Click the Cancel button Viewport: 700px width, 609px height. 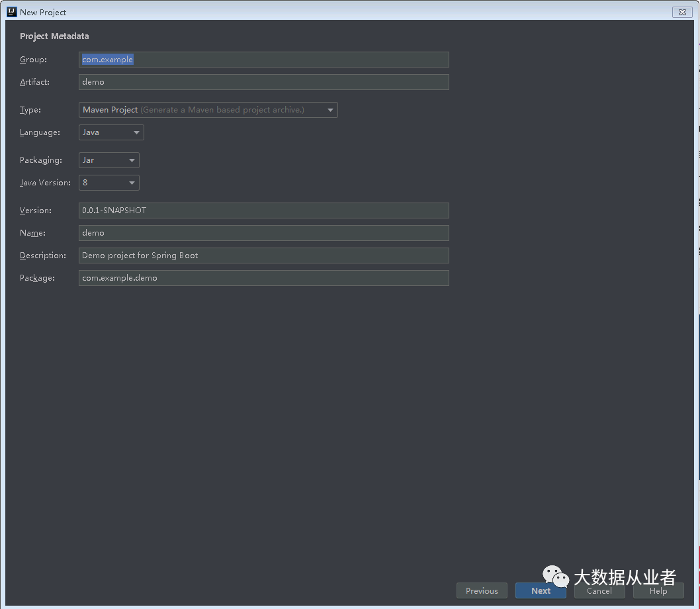[x=599, y=590]
